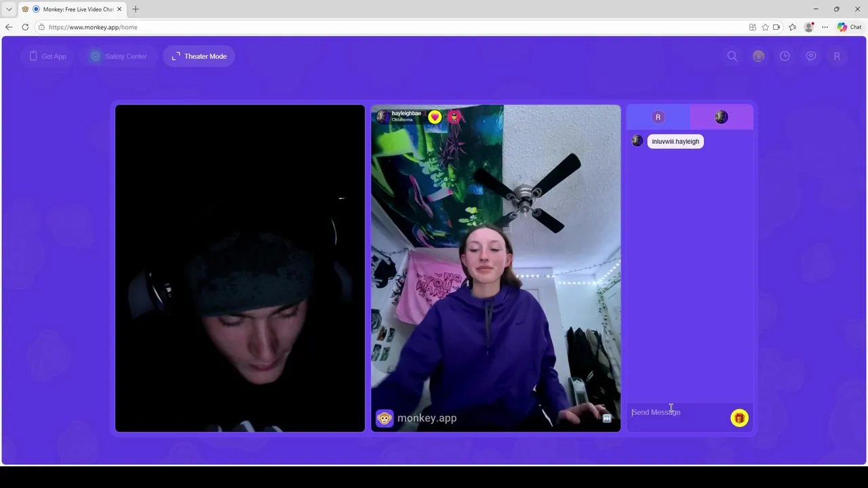868x488 pixels.
Task: Open the browser three-dot settings menu
Action: coord(825,27)
